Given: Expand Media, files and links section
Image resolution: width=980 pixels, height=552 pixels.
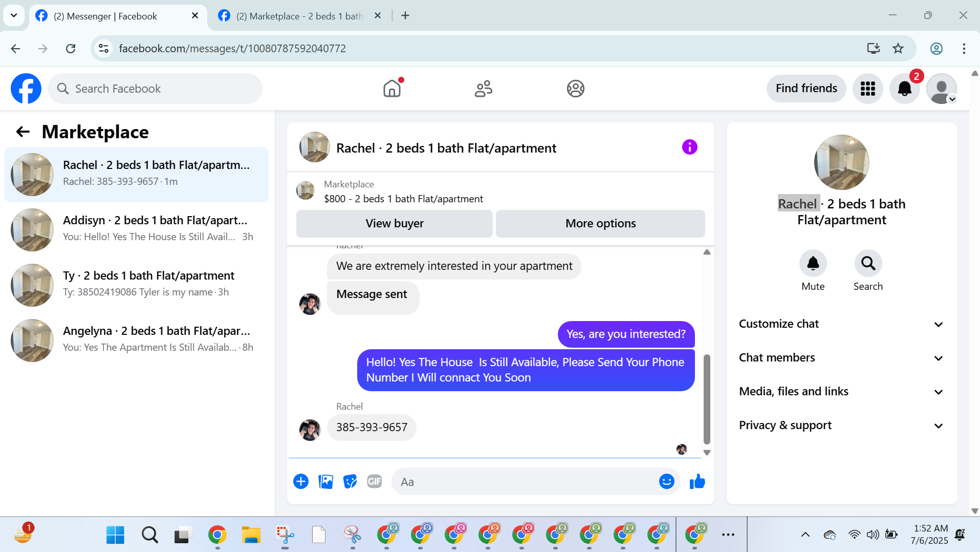Looking at the screenshot, I should point(842,392).
